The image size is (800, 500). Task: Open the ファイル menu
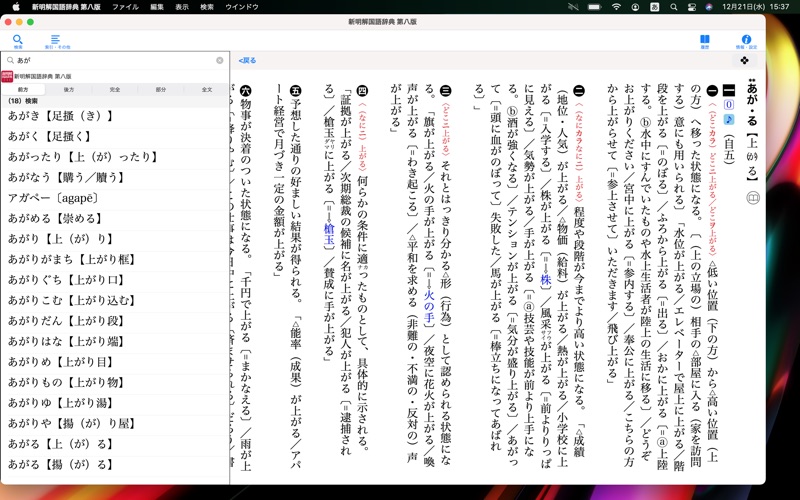[125, 7]
